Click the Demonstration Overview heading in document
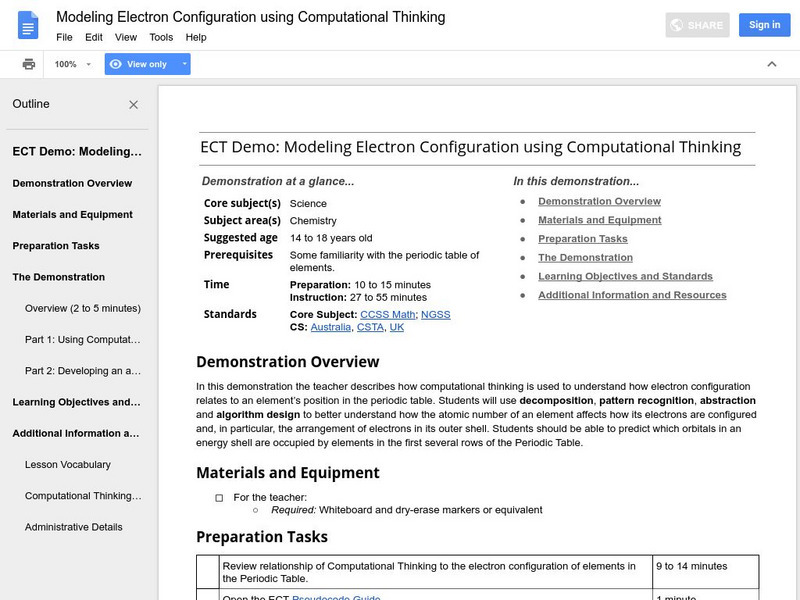 pos(288,362)
